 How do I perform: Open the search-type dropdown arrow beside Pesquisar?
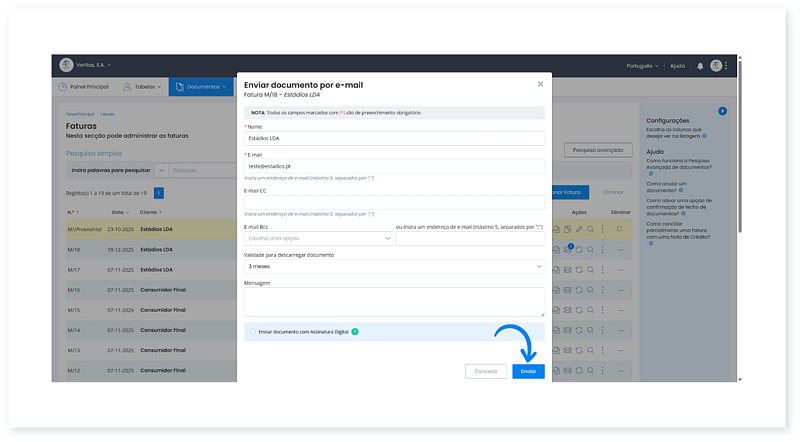[161, 170]
